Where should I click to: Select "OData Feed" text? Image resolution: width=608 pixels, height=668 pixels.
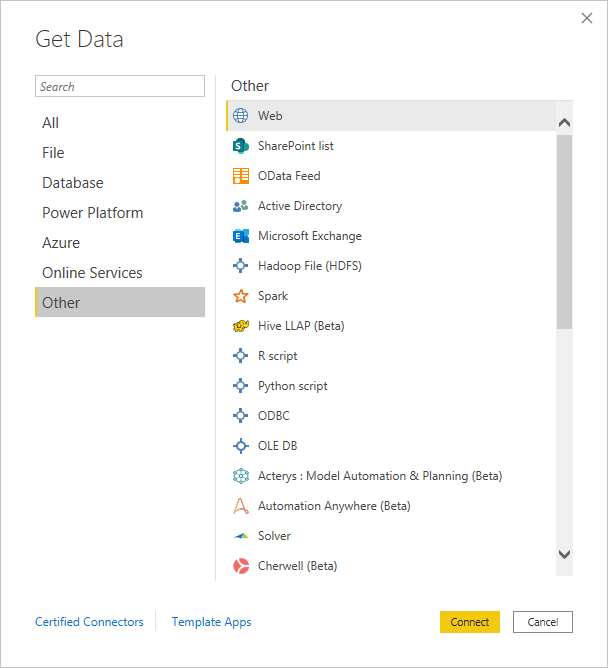coord(289,176)
